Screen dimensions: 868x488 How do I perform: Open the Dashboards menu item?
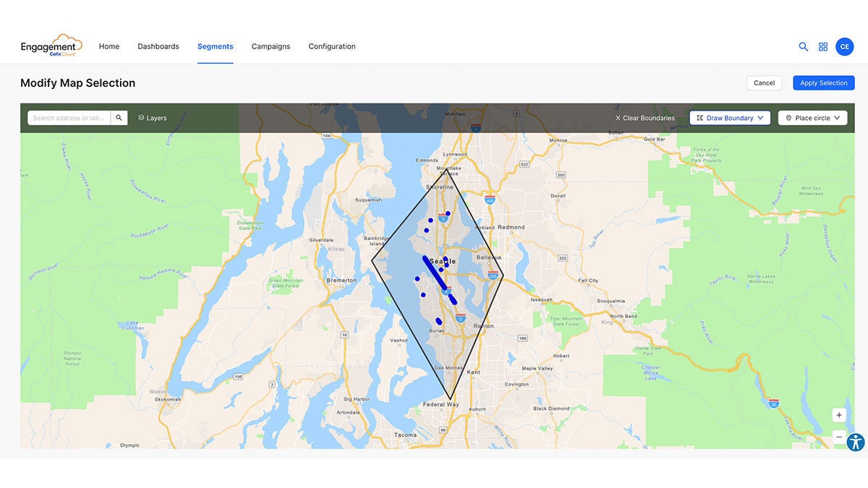tap(158, 46)
